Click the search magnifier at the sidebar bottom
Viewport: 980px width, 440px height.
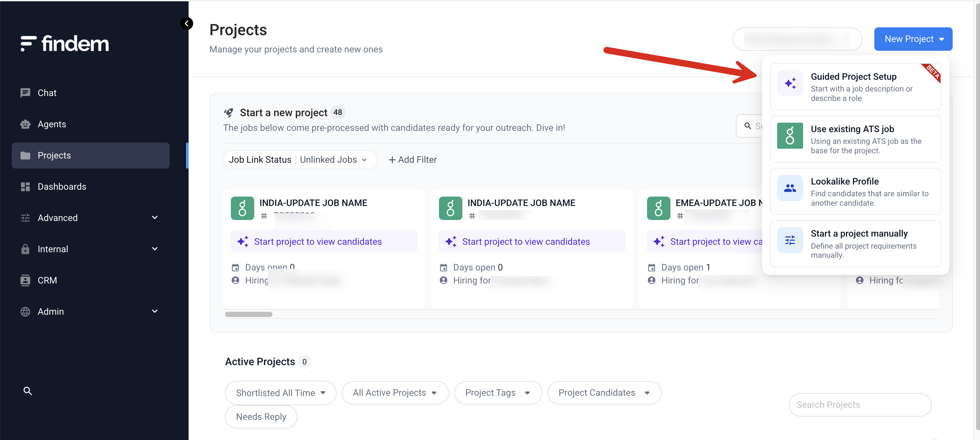[27, 391]
